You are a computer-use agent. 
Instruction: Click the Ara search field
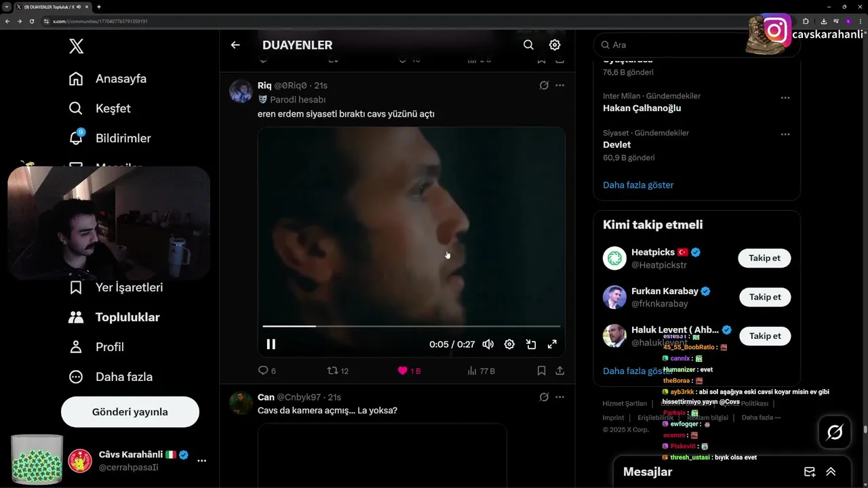(696, 45)
